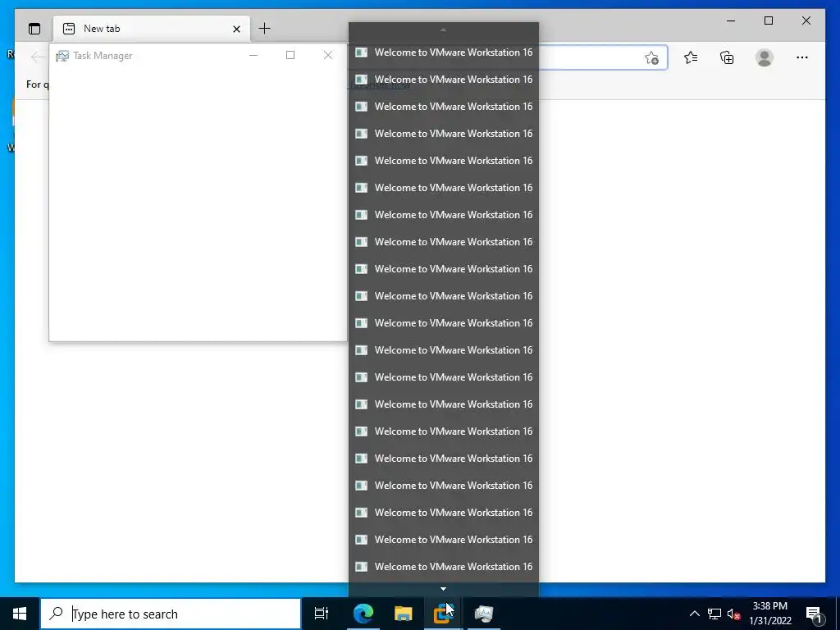This screenshot has height=630, width=840.
Task: Click the clock showing 3:38 PM
Action: (x=769, y=614)
